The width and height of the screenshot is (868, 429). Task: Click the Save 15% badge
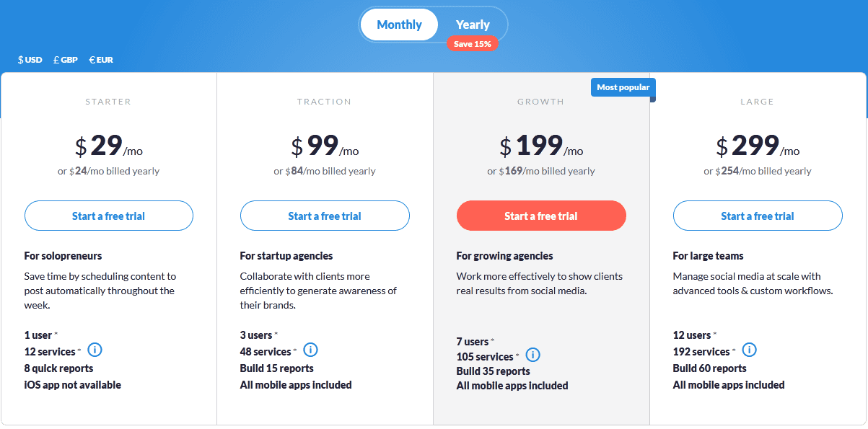[x=473, y=43]
